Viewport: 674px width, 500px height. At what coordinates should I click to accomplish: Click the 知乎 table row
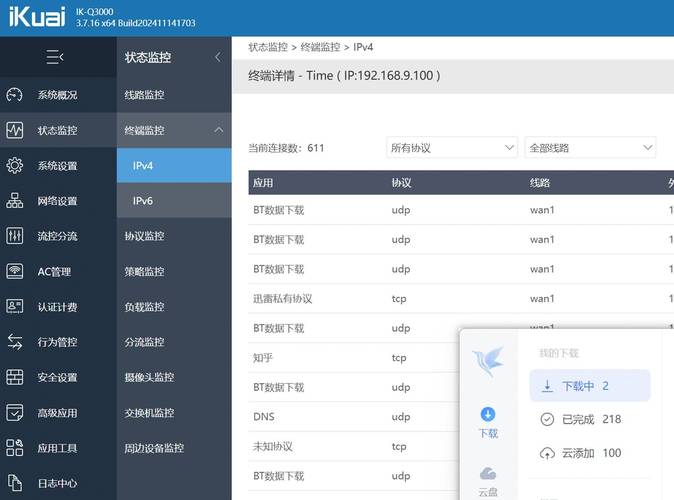pos(353,358)
